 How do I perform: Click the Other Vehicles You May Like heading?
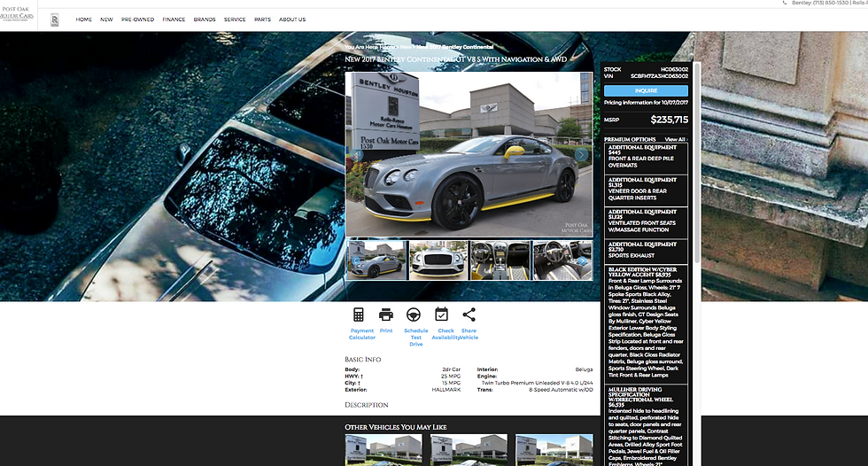[x=395, y=427]
